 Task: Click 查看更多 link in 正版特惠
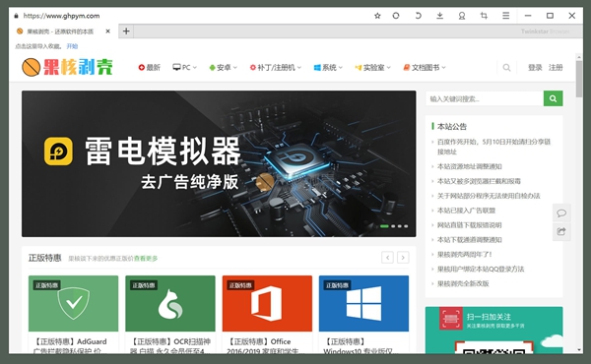pos(146,258)
